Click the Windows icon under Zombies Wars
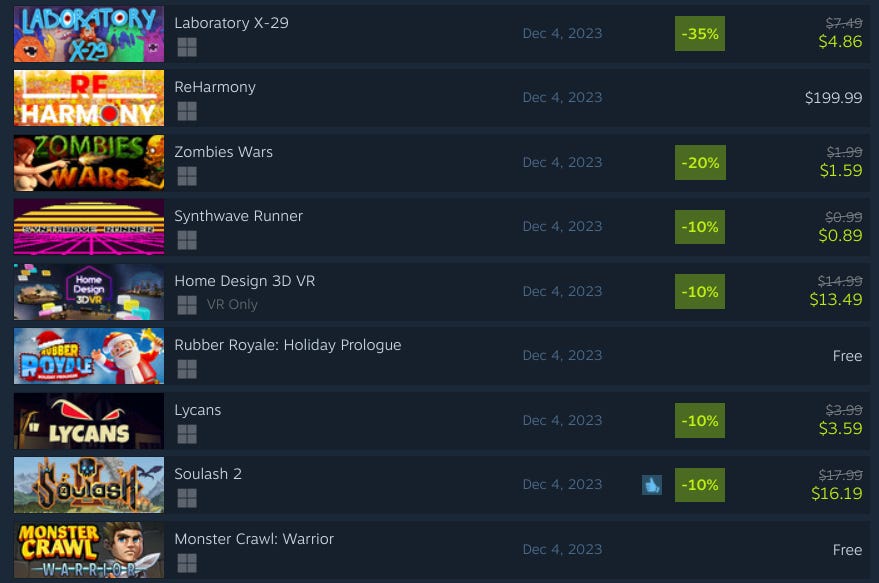The width and height of the screenshot is (879, 583). [x=187, y=176]
